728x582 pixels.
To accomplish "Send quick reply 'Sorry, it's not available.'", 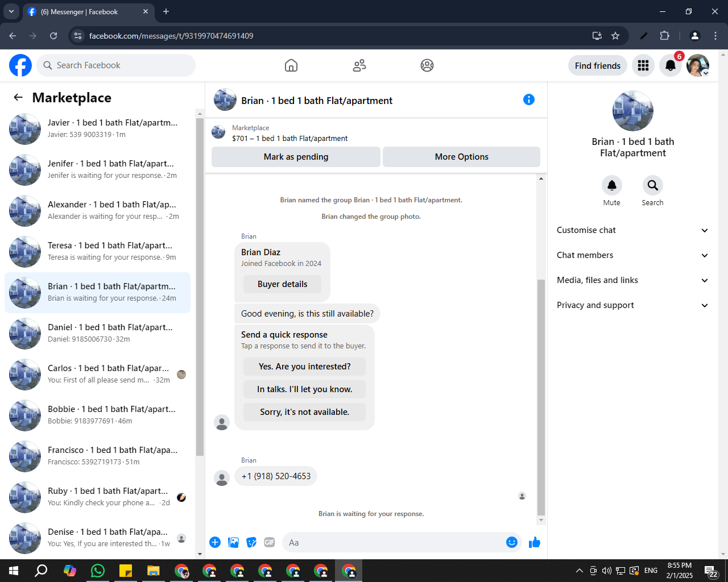I will pos(304,412).
